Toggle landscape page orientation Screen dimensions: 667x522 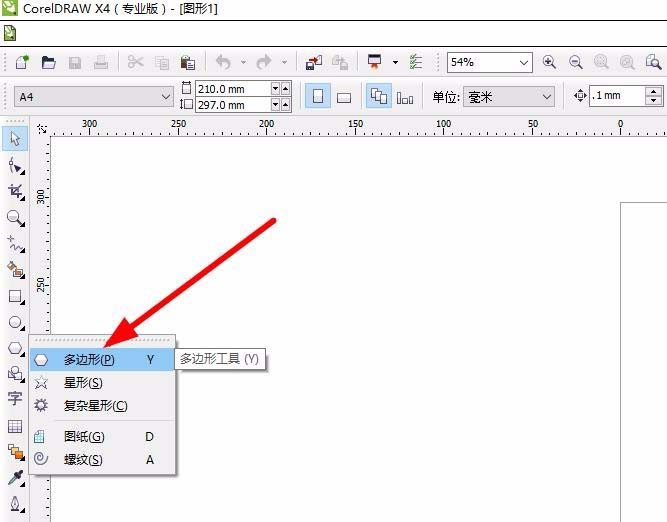(x=343, y=97)
